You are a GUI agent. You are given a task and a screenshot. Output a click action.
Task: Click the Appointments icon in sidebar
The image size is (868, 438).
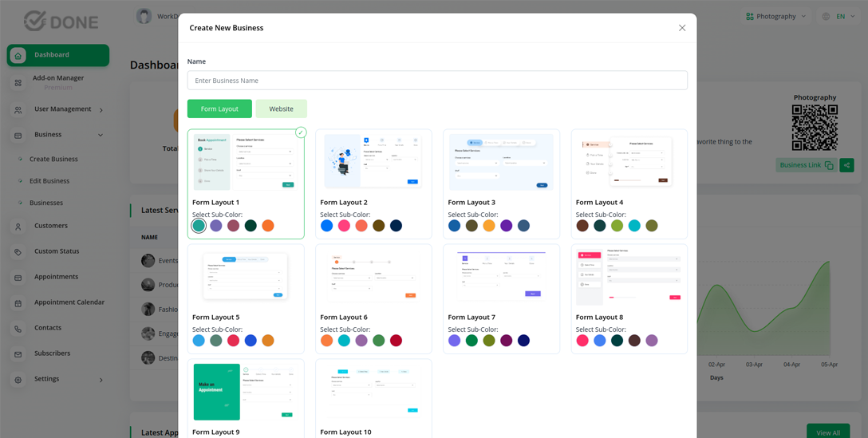[x=18, y=278]
